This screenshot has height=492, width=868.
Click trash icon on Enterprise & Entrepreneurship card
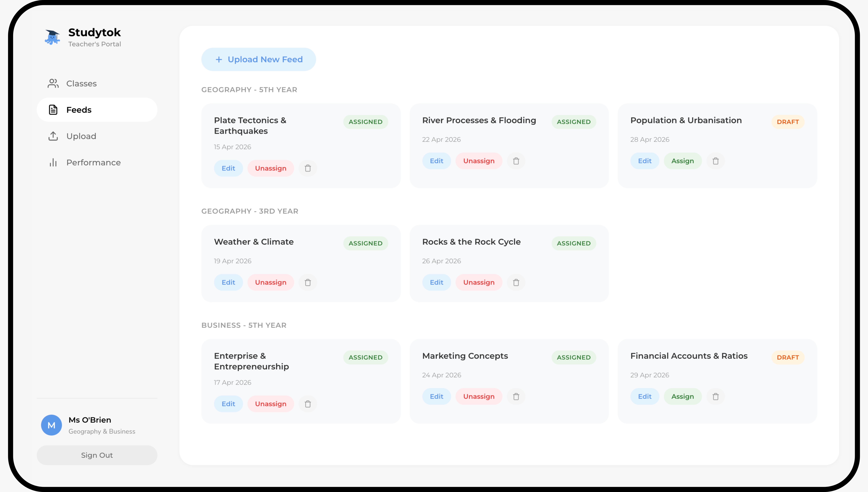point(308,404)
